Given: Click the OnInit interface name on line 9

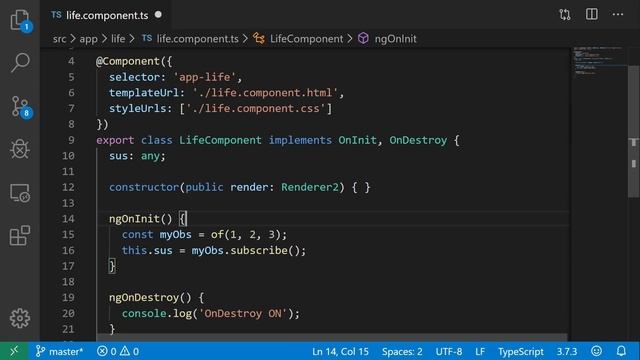Looking at the screenshot, I should pos(357,140).
